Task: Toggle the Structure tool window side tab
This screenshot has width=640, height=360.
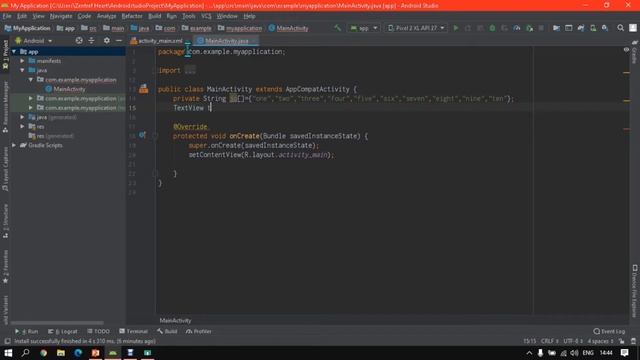Action: click(x=5, y=221)
